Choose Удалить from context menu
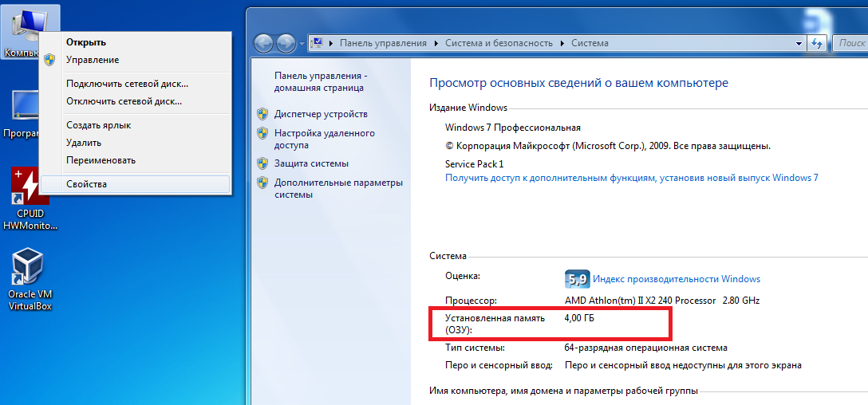 click(135, 143)
